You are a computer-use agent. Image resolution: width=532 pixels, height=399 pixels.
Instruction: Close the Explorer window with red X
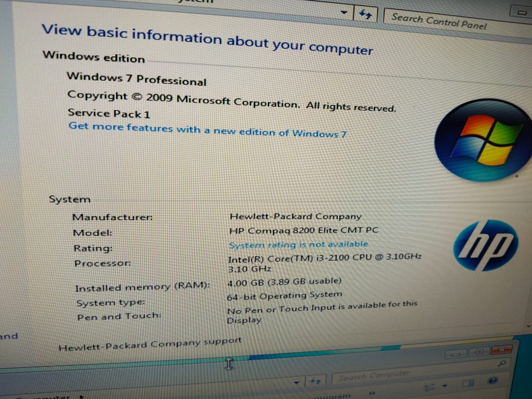click(x=502, y=349)
